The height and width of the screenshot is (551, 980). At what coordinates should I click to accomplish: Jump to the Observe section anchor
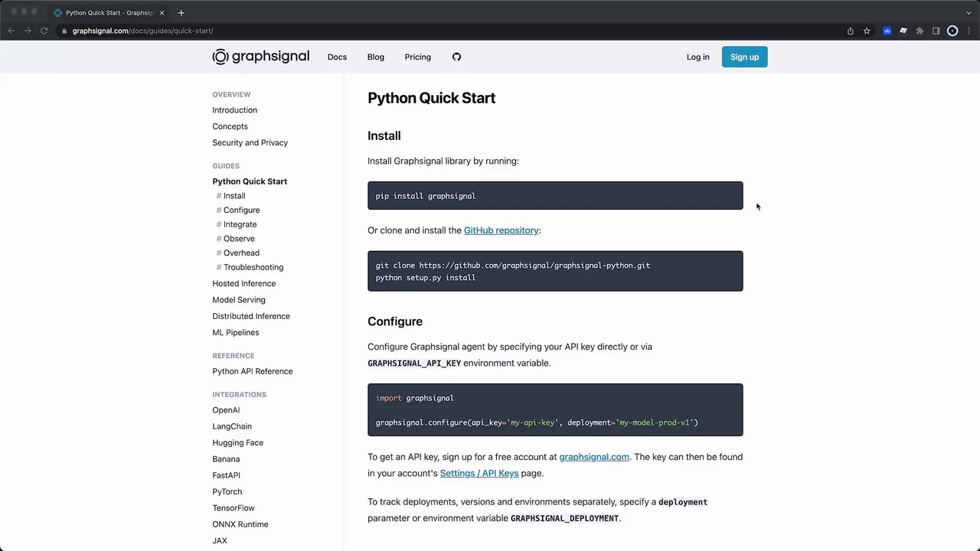pyautogui.click(x=239, y=239)
